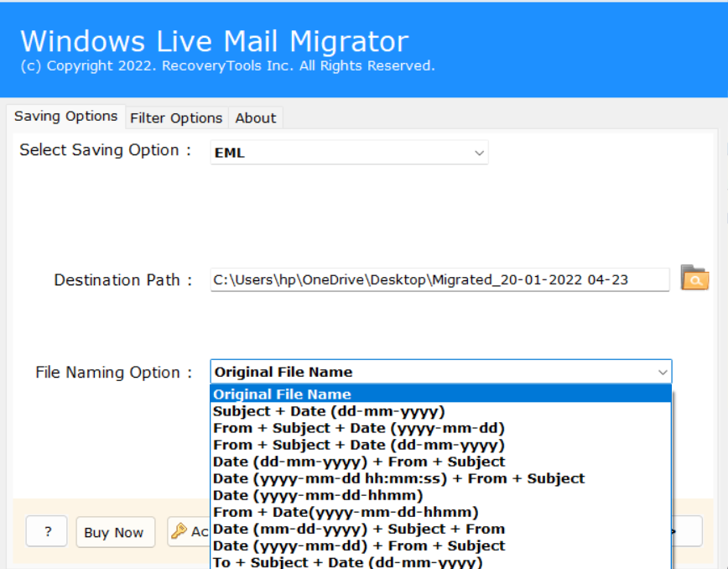Pick From + Subject + Date (yyyy-mm-dd)
Screen dimensions: 728x569
(441, 428)
